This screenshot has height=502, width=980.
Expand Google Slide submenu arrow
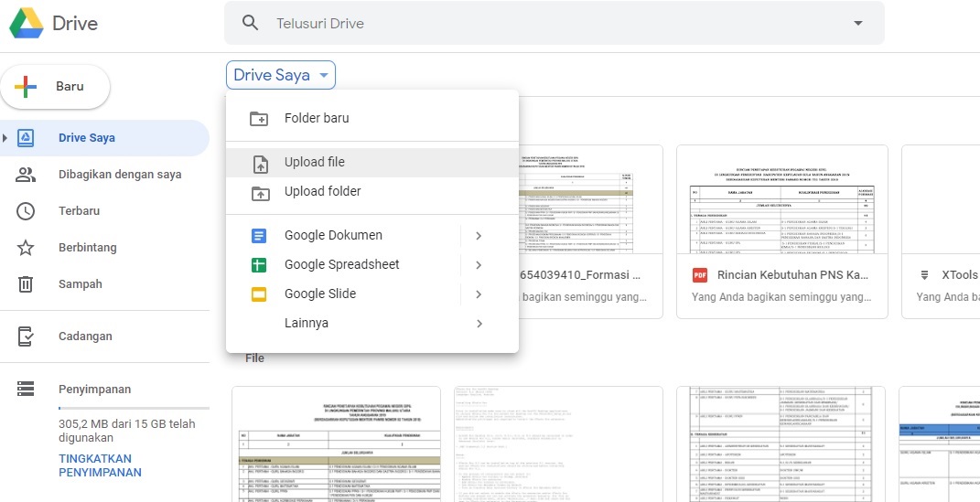tap(479, 294)
